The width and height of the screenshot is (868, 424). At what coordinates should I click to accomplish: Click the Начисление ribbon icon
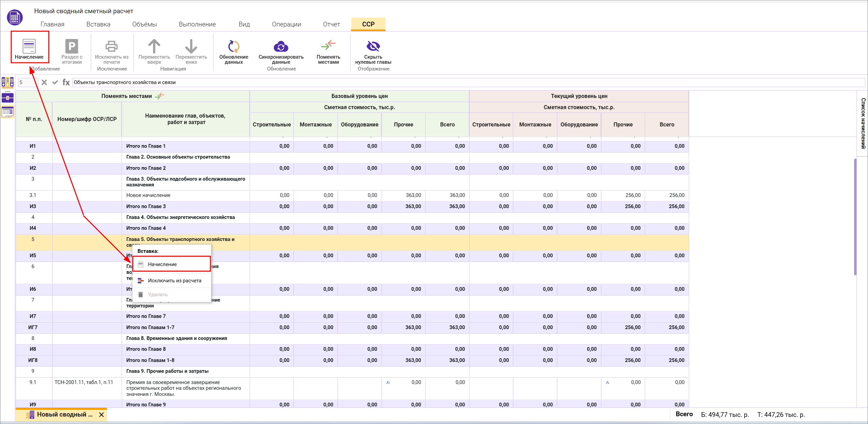click(29, 46)
